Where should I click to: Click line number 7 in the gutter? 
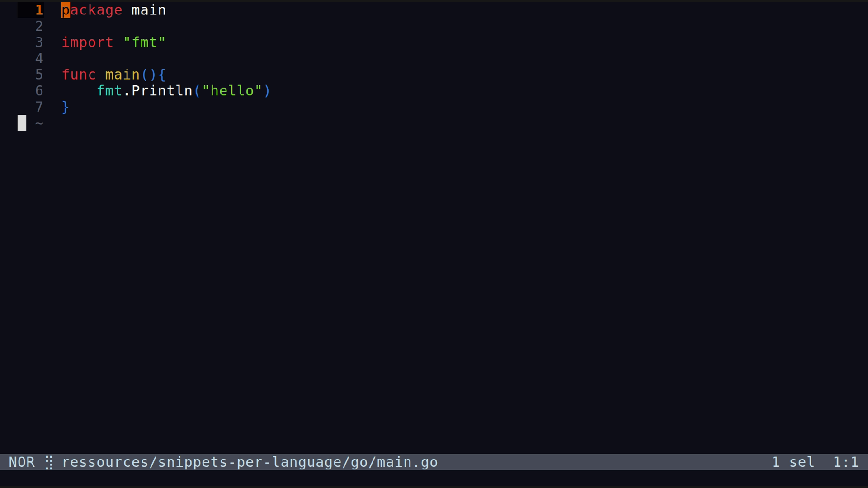pyautogui.click(x=39, y=107)
